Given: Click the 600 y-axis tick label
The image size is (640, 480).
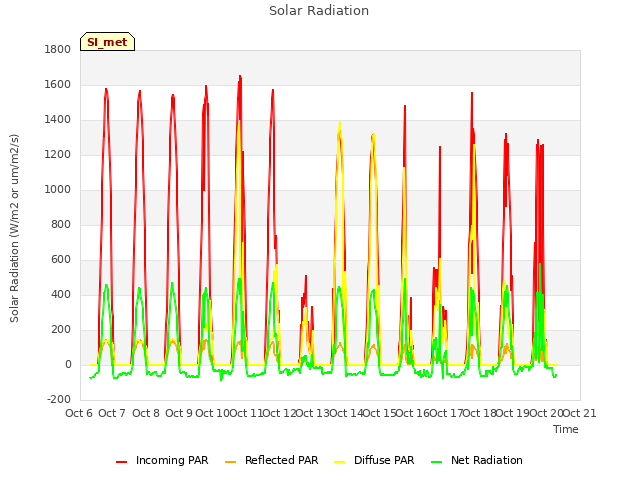Looking at the screenshot, I should (61, 260).
